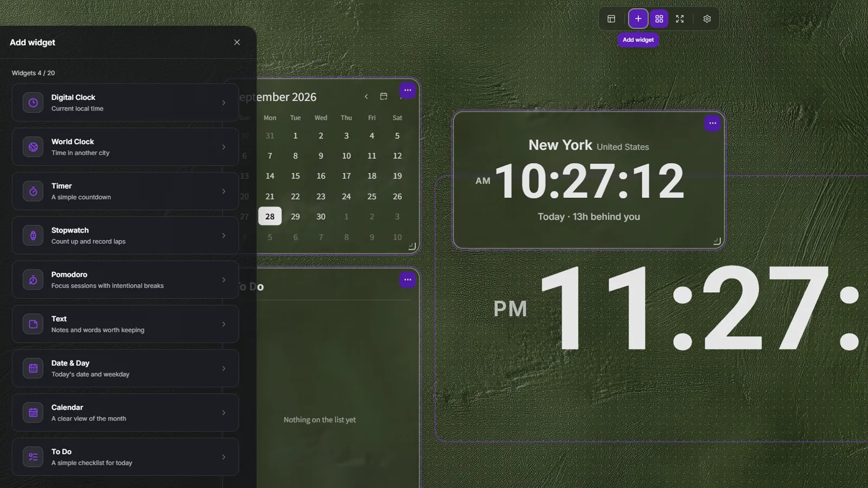Image resolution: width=868 pixels, height=488 pixels.
Task: Click the Stopwatch widget icon
Action: 33,235
